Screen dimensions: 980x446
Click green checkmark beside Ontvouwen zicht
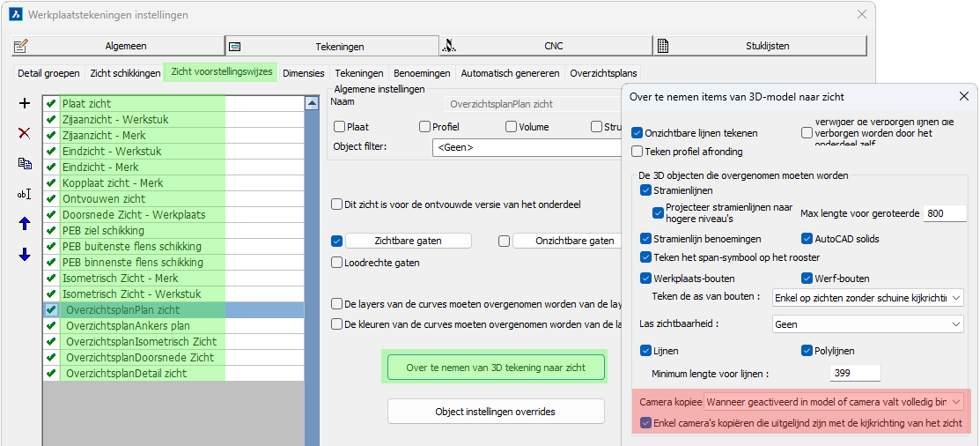click(51, 199)
